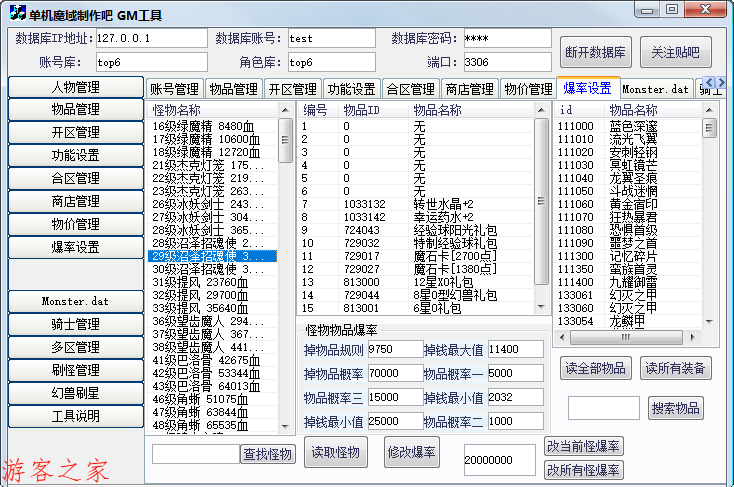Click the monster list scroll-up arrow
The height and width of the screenshot is (487, 734).
click(x=285, y=109)
